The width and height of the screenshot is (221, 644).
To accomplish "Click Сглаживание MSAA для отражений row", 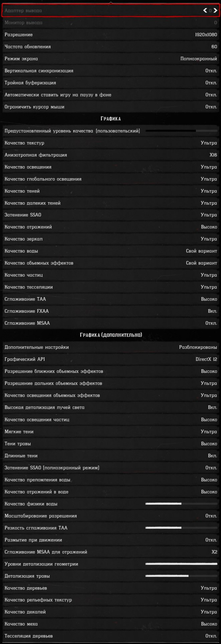I will (x=110, y=552).
